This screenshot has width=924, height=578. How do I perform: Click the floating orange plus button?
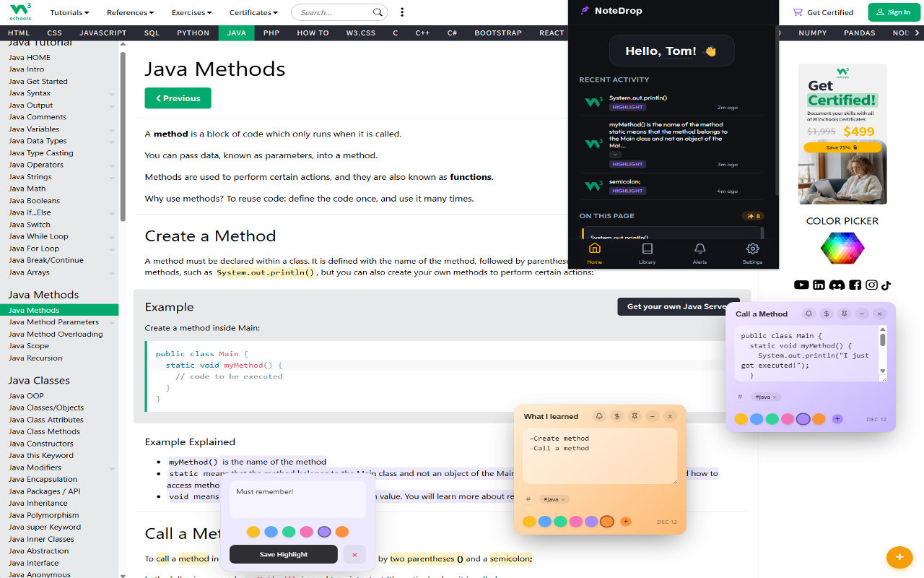coord(899,557)
